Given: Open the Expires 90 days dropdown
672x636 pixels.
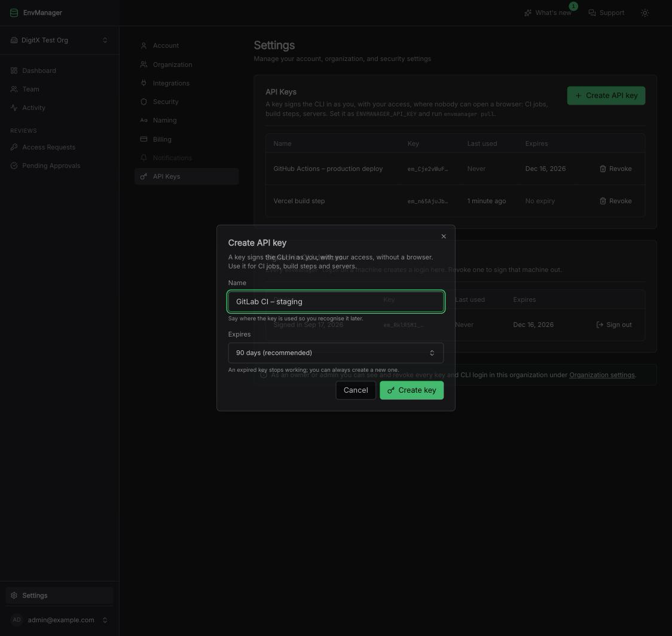Looking at the screenshot, I should [x=335, y=353].
